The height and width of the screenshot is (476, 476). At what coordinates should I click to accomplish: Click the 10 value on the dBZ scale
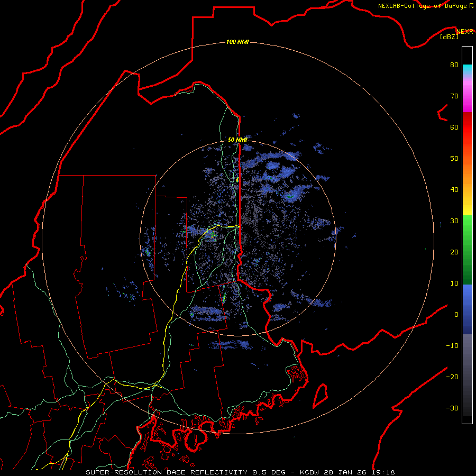pyautogui.click(x=454, y=283)
